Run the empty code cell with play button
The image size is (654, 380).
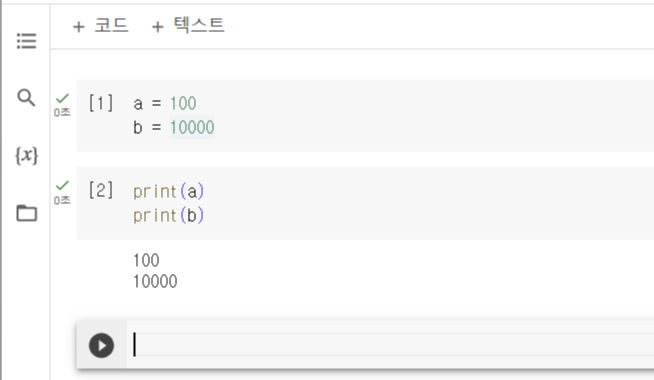pyautogui.click(x=101, y=345)
